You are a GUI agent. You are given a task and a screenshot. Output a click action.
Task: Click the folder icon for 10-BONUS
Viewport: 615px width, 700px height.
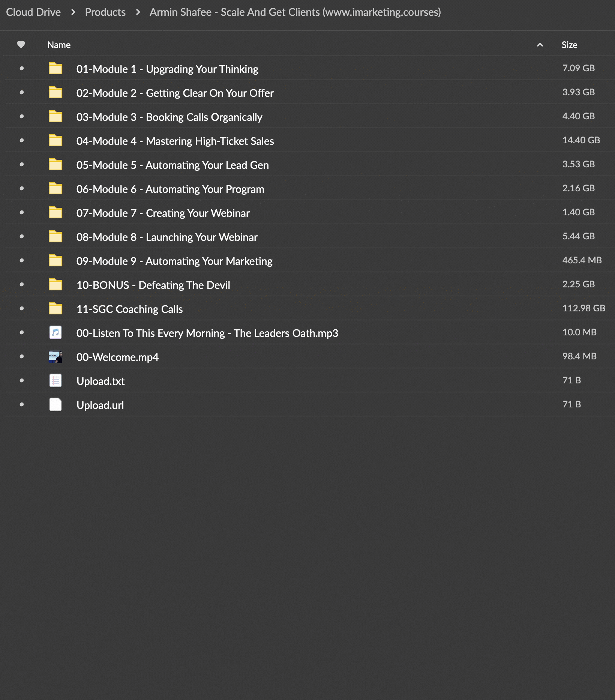(x=55, y=285)
